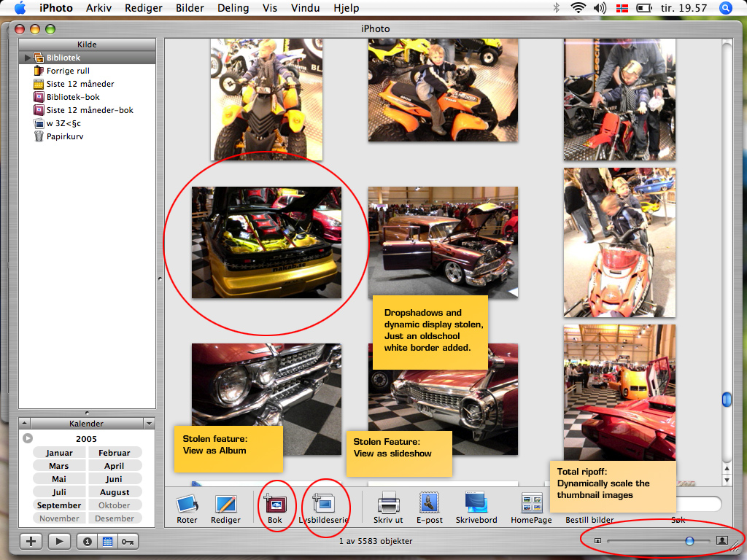Select Juli in the calendar
The width and height of the screenshot is (747, 560).
(x=59, y=492)
